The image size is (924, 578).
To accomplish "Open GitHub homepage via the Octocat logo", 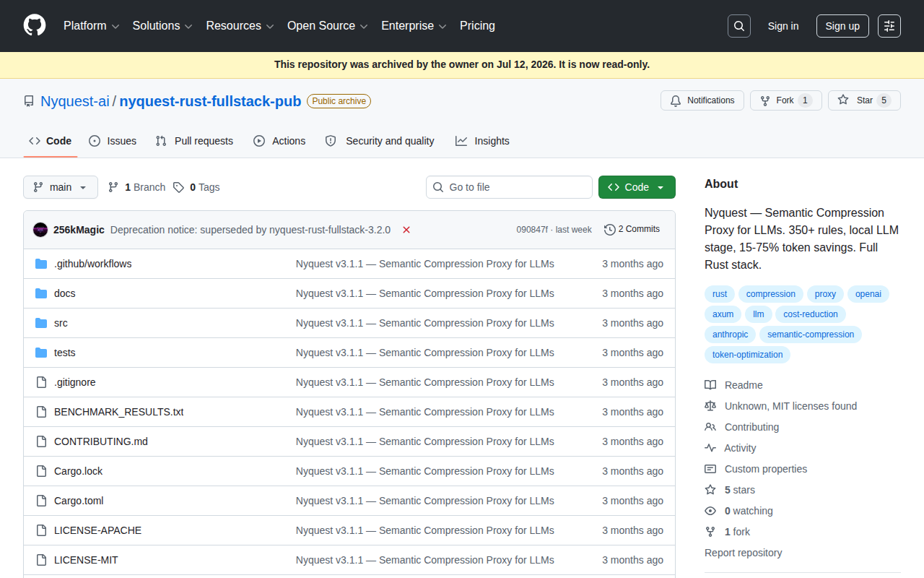I will click(35, 25).
